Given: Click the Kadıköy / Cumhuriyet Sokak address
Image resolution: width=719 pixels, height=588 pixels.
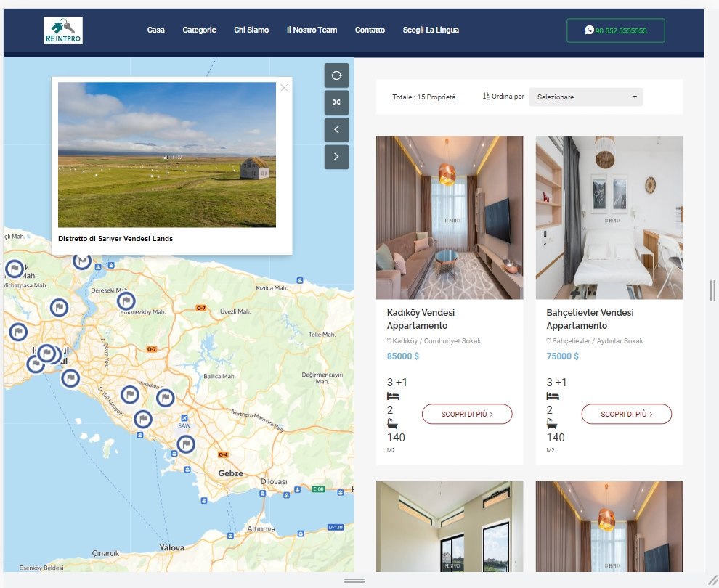Looking at the screenshot, I should click(436, 341).
